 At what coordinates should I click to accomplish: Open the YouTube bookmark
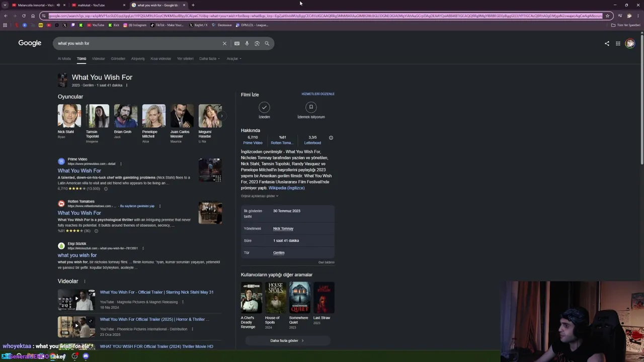click(96, 25)
